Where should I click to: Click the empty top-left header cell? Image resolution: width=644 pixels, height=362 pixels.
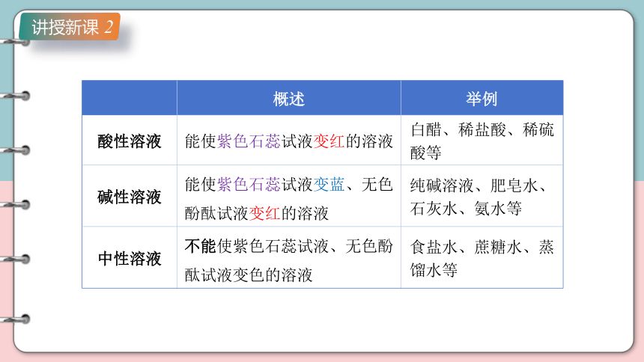click(x=130, y=98)
